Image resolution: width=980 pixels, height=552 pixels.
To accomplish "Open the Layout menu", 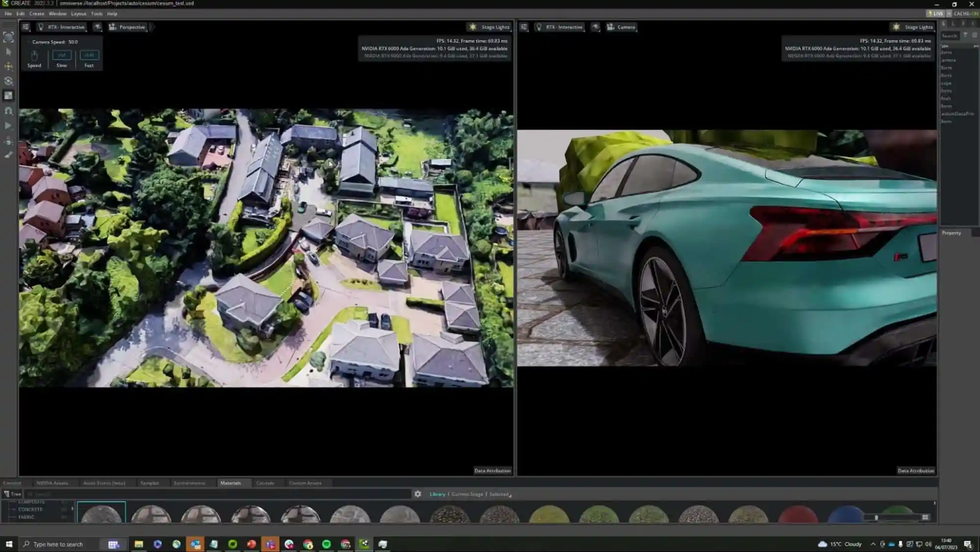I will point(78,14).
